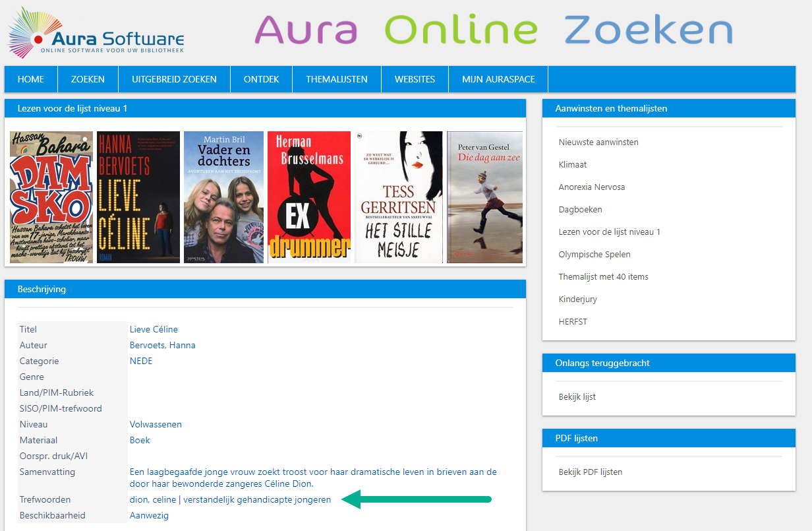
Task: Click Bekijk PDF lijsten link
Action: [590, 472]
